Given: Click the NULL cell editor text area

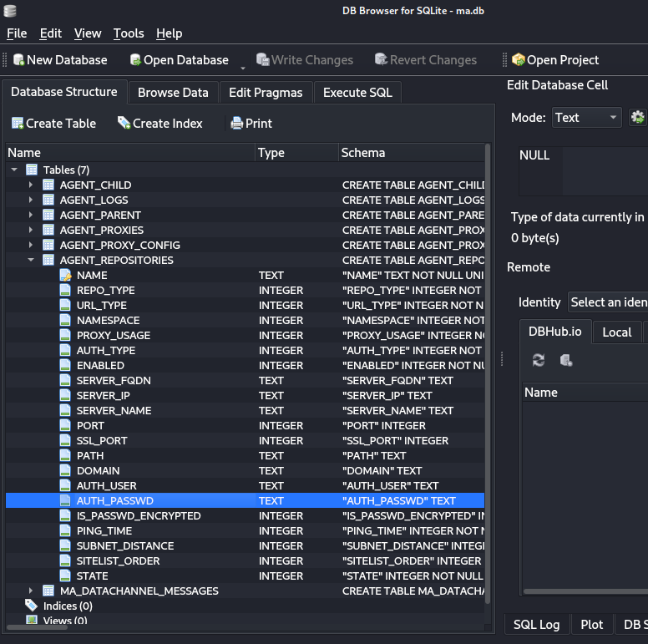Looking at the screenshot, I should (x=583, y=170).
